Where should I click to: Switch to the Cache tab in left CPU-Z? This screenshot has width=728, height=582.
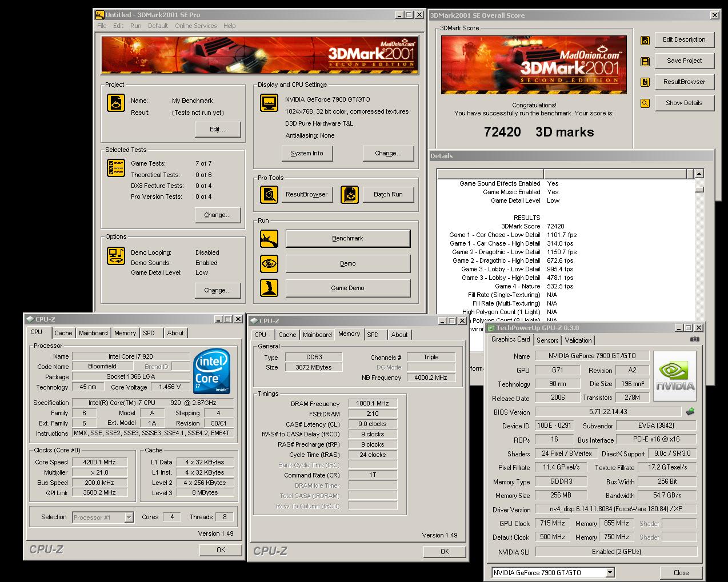click(63, 333)
